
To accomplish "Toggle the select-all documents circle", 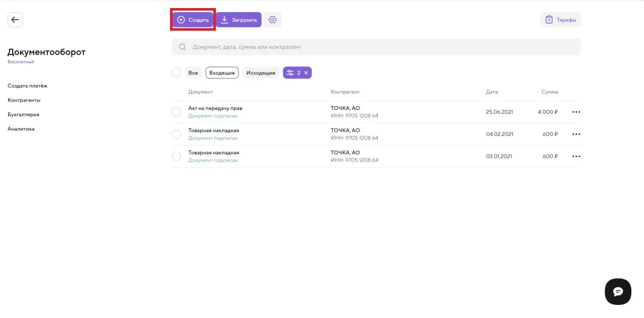I will coord(176,73).
